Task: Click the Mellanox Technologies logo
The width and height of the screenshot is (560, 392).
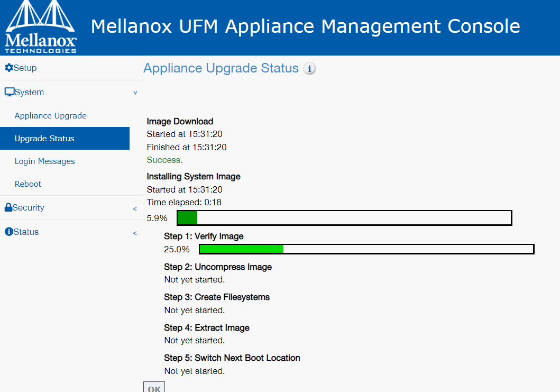Action: click(41, 27)
